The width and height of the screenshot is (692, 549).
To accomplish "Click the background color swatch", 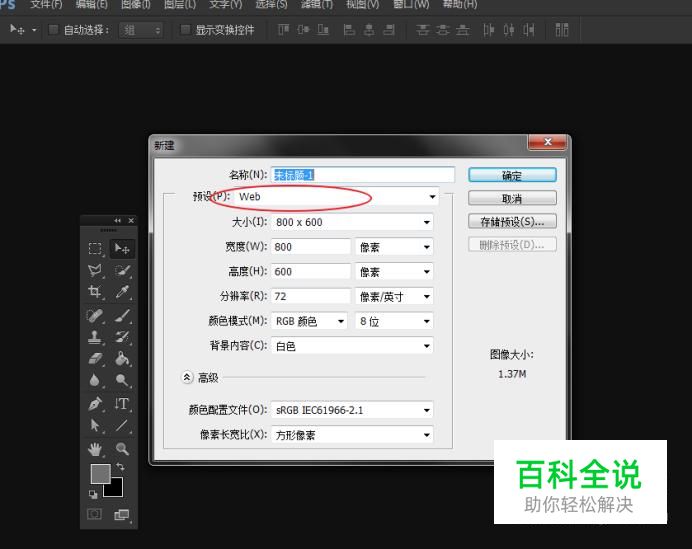I will coord(117,490).
